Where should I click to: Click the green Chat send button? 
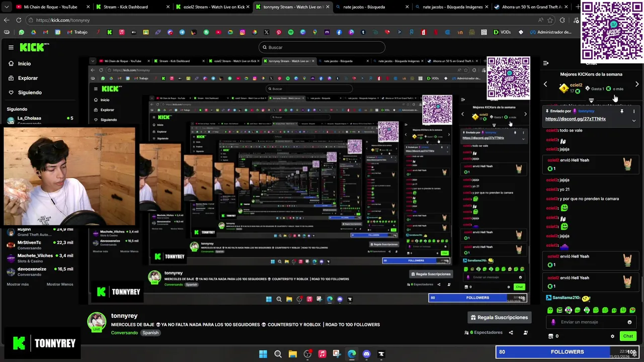coord(628,336)
